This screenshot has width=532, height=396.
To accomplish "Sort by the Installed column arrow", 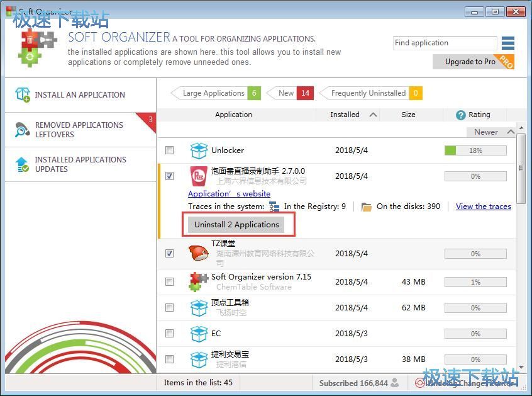I will [x=373, y=115].
